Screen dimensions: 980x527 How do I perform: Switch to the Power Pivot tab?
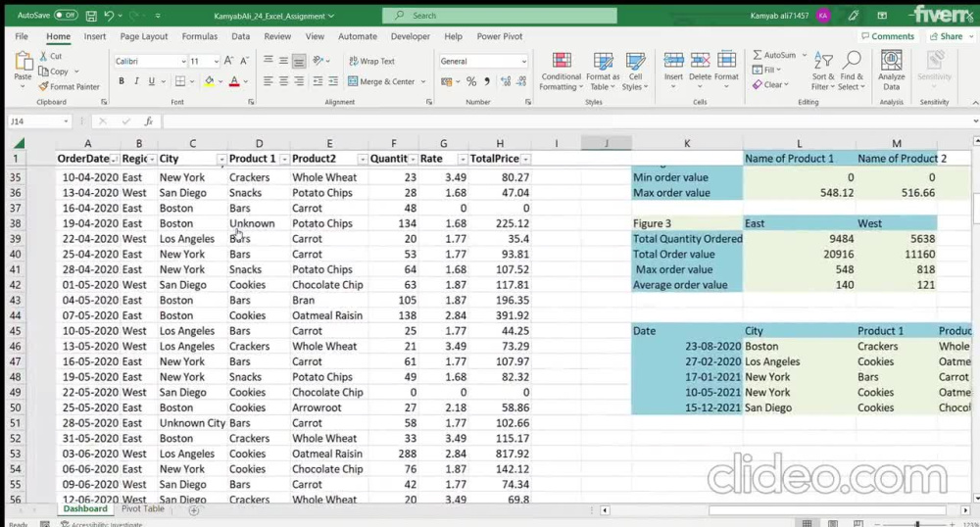point(500,36)
